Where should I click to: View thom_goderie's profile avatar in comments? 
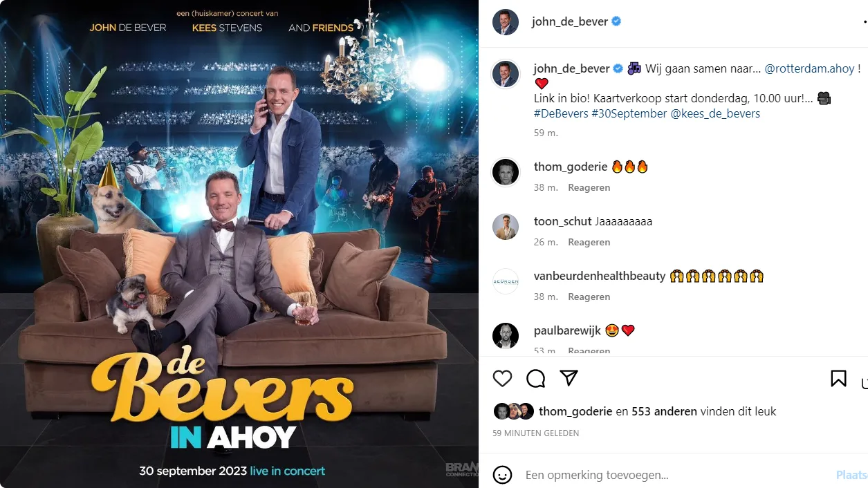pos(506,172)
